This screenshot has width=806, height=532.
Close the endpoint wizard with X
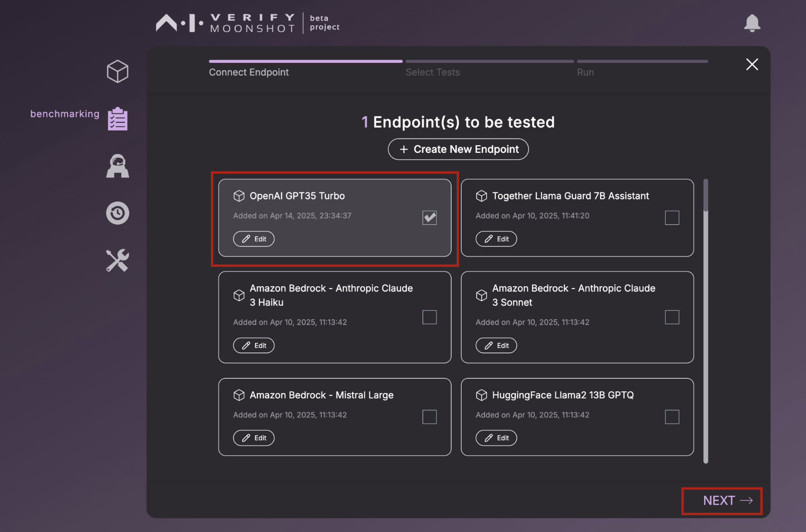752,64
